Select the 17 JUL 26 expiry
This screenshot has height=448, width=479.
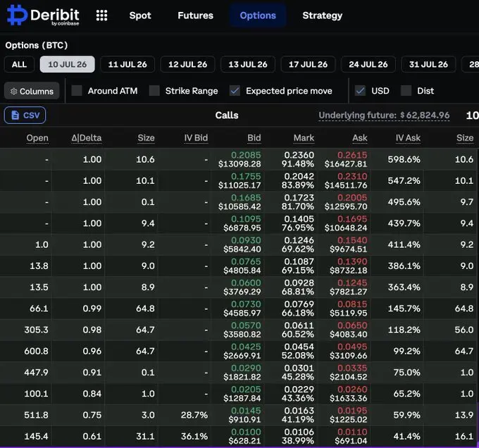click(308, 64)
